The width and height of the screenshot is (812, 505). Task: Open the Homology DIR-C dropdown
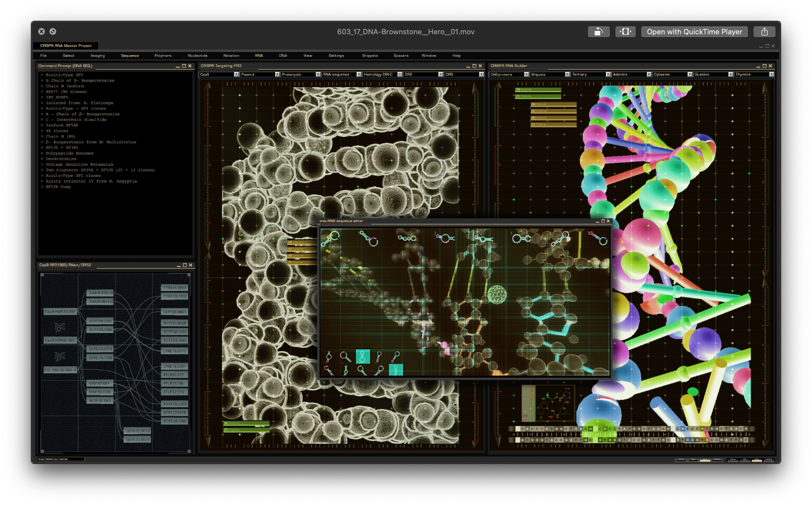383,74
